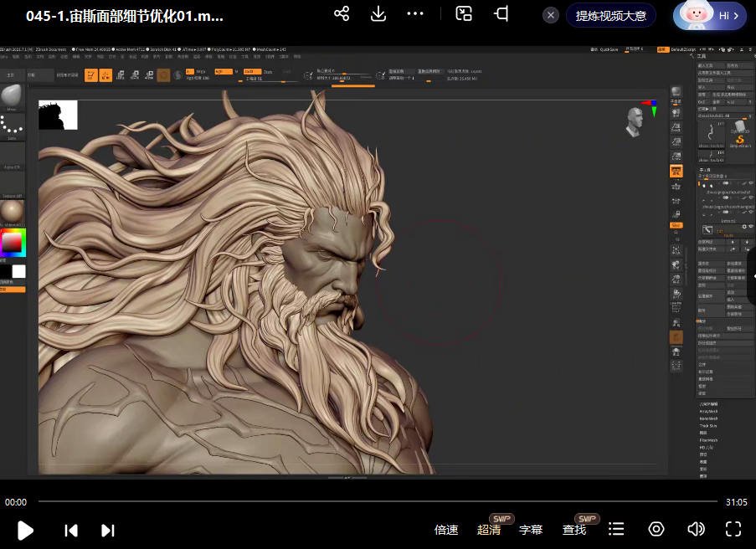Screen dimensions: 756x549
Task: Click the download icon in the top toolbar
Action: (x=378, y=14)
